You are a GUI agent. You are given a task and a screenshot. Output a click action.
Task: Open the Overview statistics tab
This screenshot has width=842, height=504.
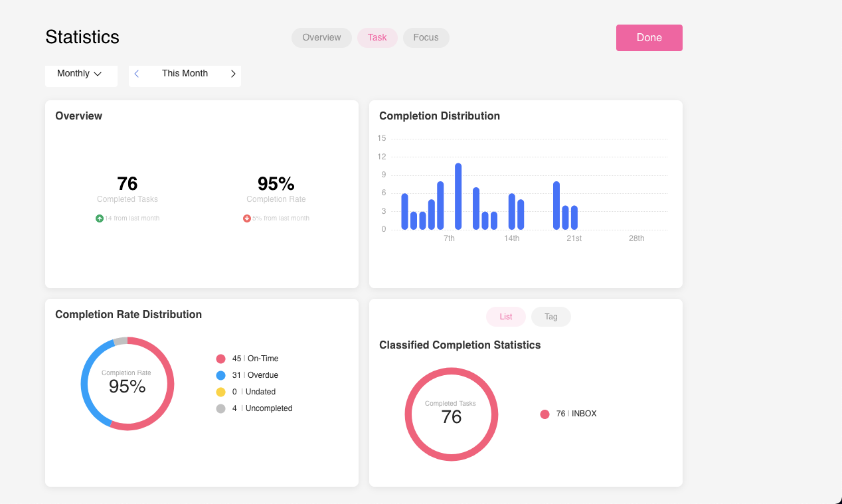[x=321, y=38]
